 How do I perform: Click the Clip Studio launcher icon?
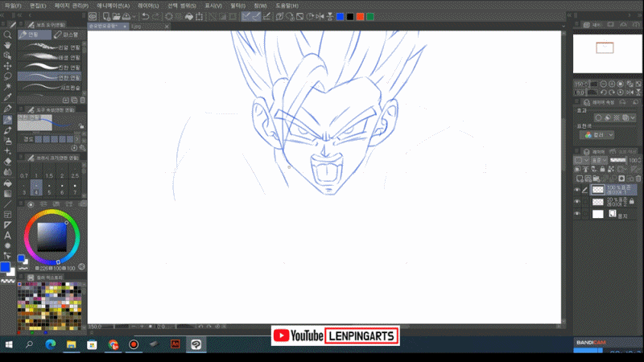click(x=93, y=16)
